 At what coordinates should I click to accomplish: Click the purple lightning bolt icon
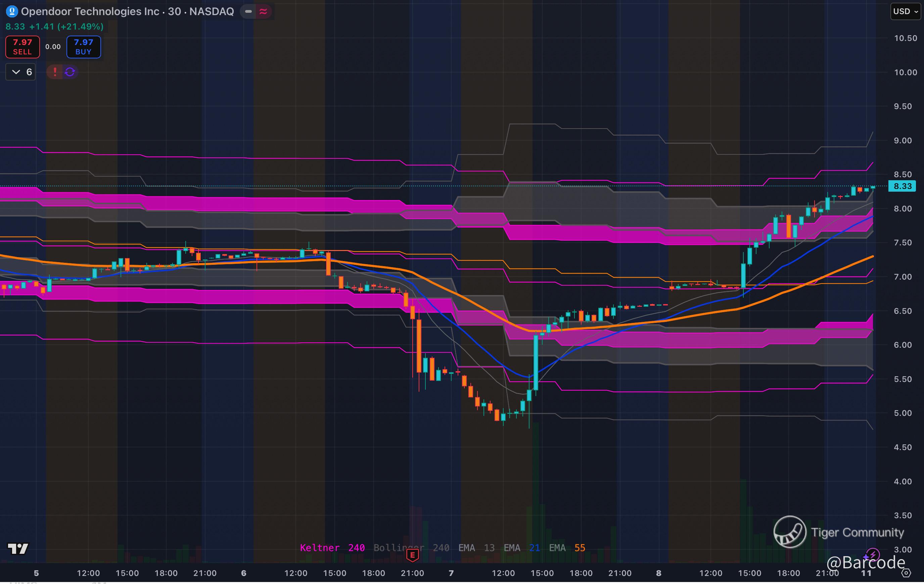click(873, 554)
